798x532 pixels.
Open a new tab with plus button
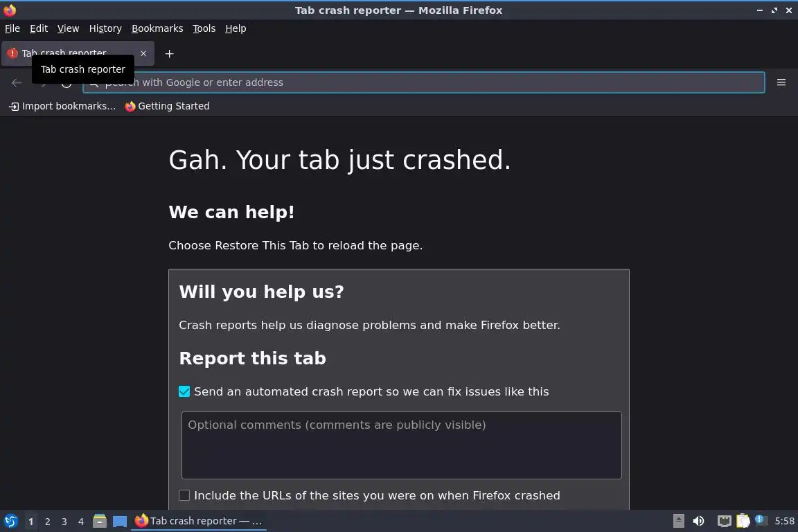coord(170,54)
